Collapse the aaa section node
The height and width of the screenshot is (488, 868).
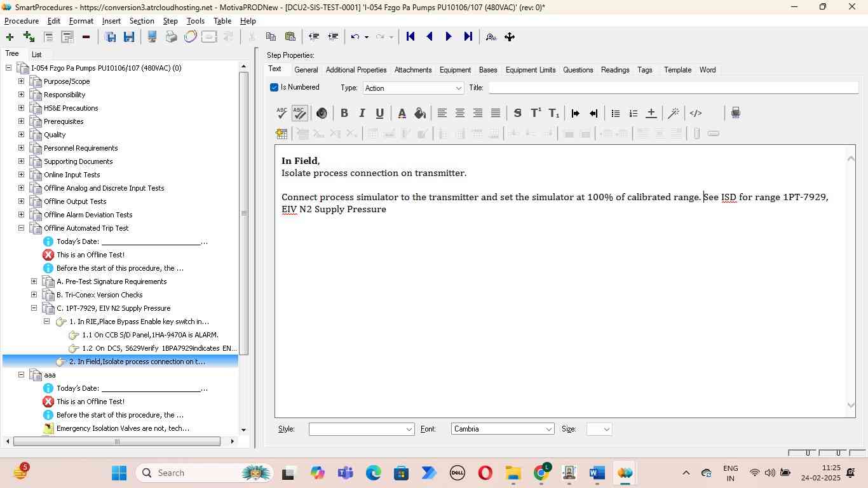tap(21, 375)
